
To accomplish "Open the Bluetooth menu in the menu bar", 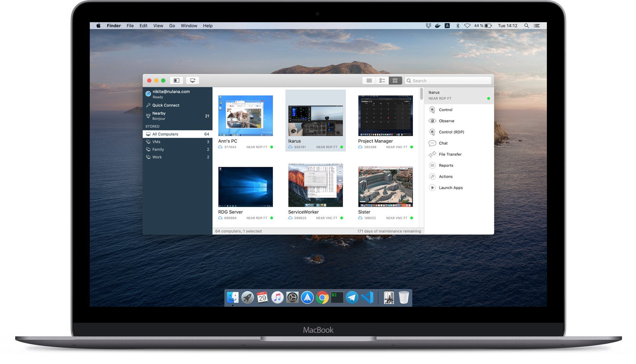I will pos(458,25).
